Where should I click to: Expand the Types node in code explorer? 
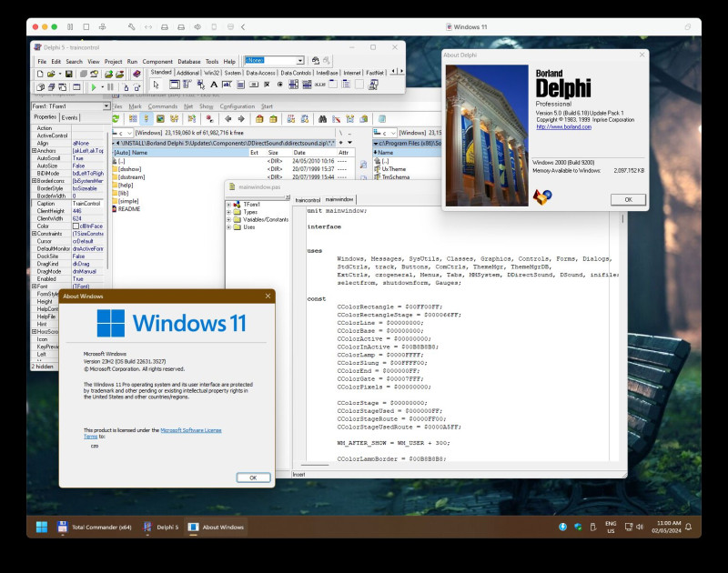[x=230, y=212]
